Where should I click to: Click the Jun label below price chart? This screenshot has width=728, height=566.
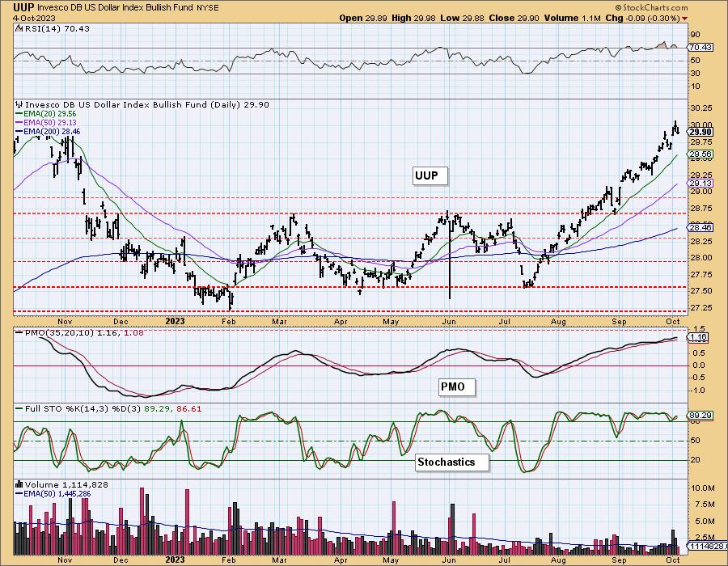pos(449,321)
